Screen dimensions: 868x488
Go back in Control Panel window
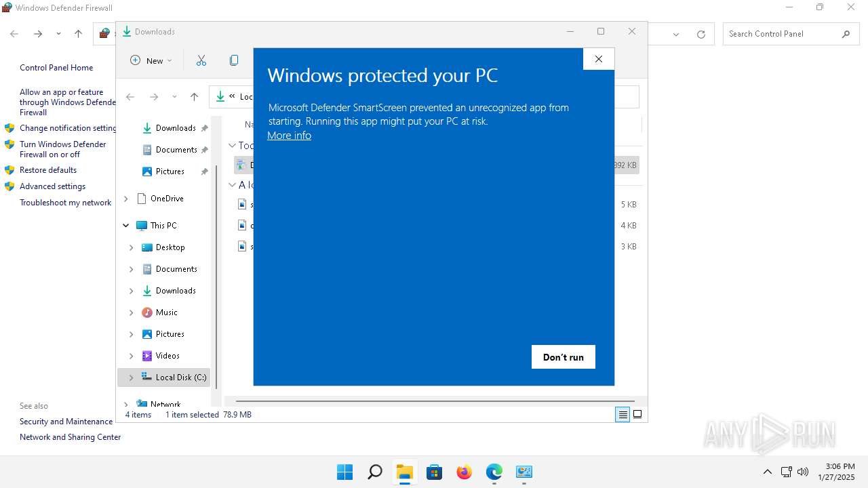14,34
